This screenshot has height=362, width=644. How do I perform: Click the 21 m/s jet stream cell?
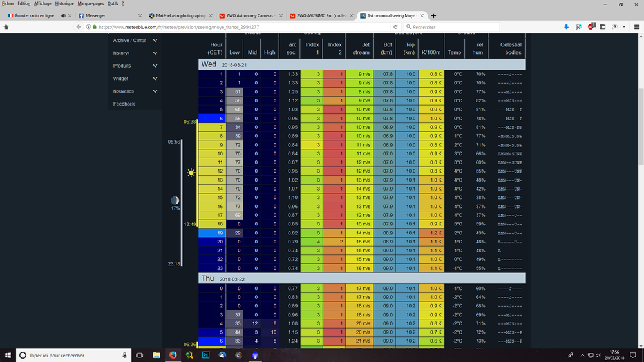coord(359,341)
